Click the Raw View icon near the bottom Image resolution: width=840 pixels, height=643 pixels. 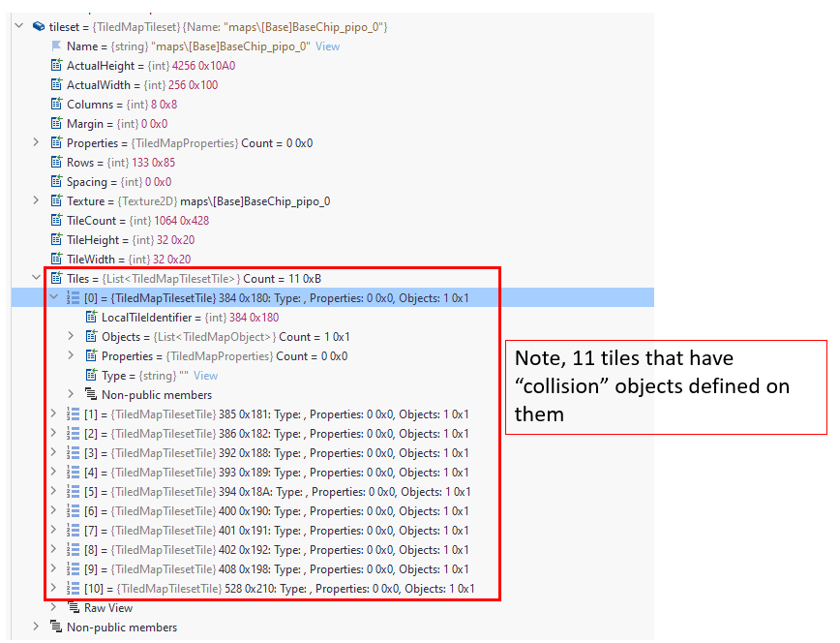72,607
